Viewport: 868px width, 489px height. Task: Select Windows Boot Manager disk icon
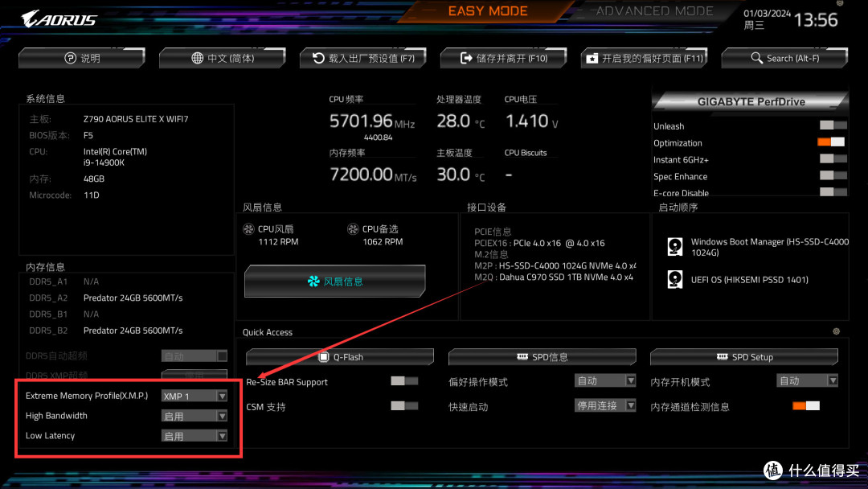[x=675, y=246]
